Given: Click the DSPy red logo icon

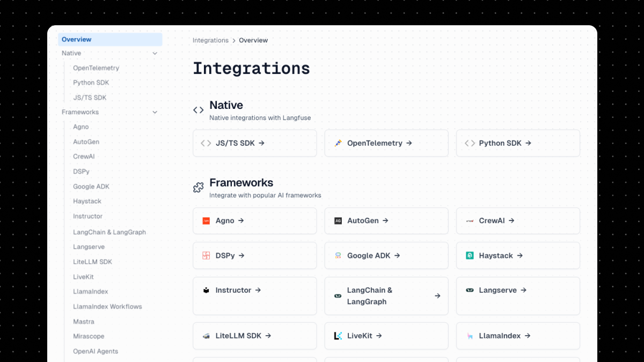Looking at the screenshot, I should tap(206, 255).
